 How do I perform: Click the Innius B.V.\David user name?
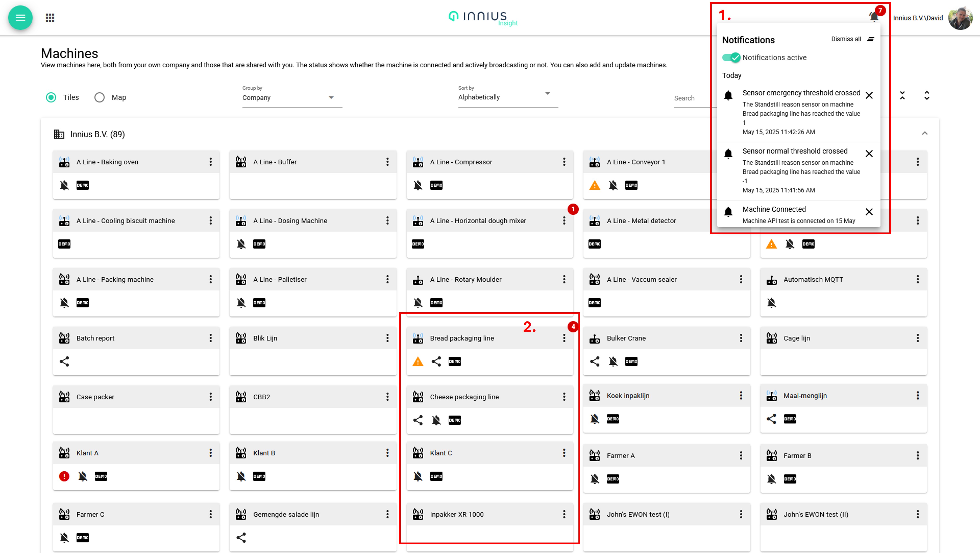click(918, 18)
